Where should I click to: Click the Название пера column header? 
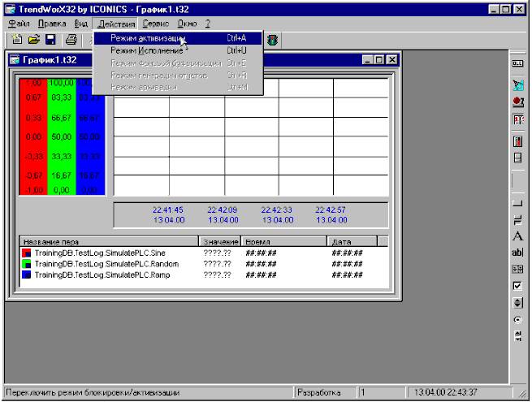(x=109, y=241)
